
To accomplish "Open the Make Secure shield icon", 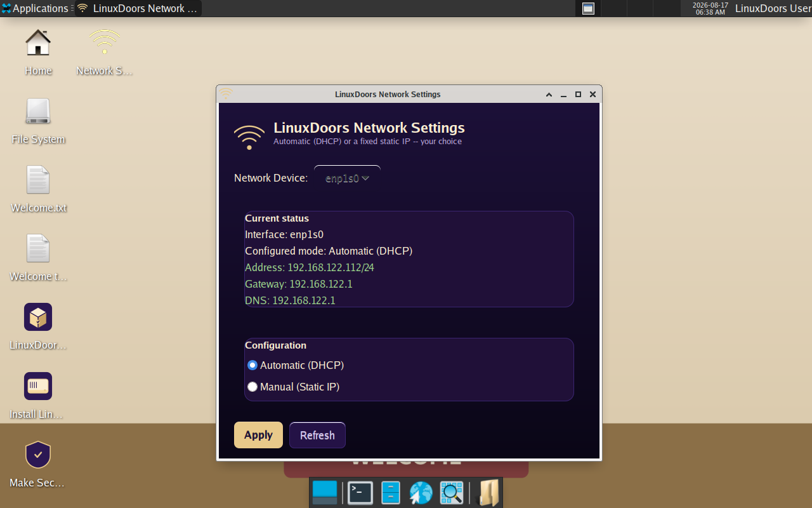I will point(38,455).
